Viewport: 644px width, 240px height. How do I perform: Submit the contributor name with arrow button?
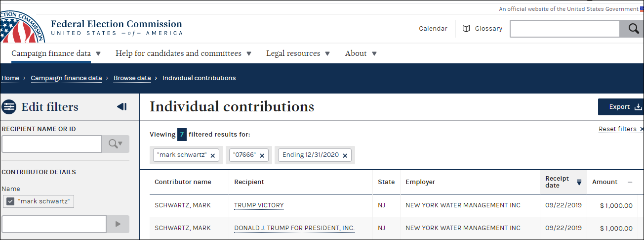118,224
